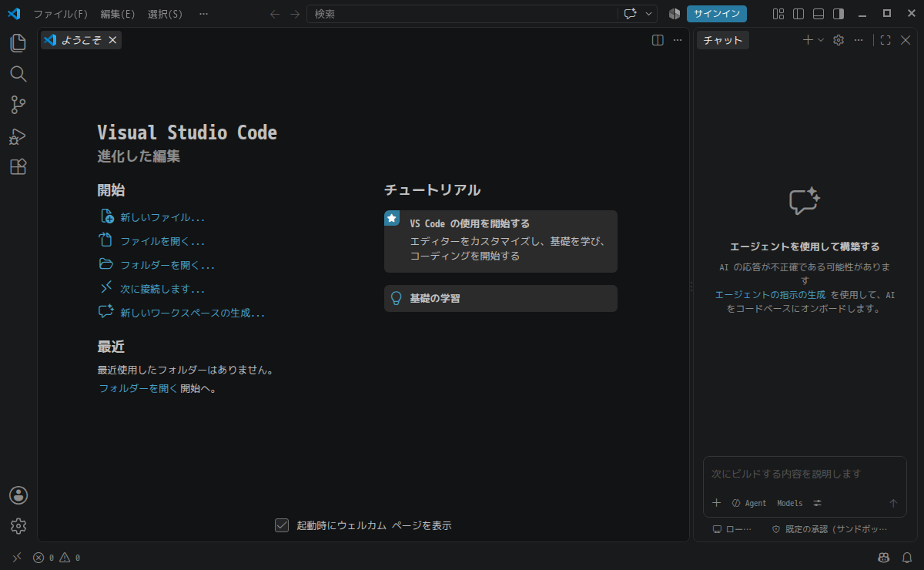Open editor More Actions ellipsis

tap(678, 40)
